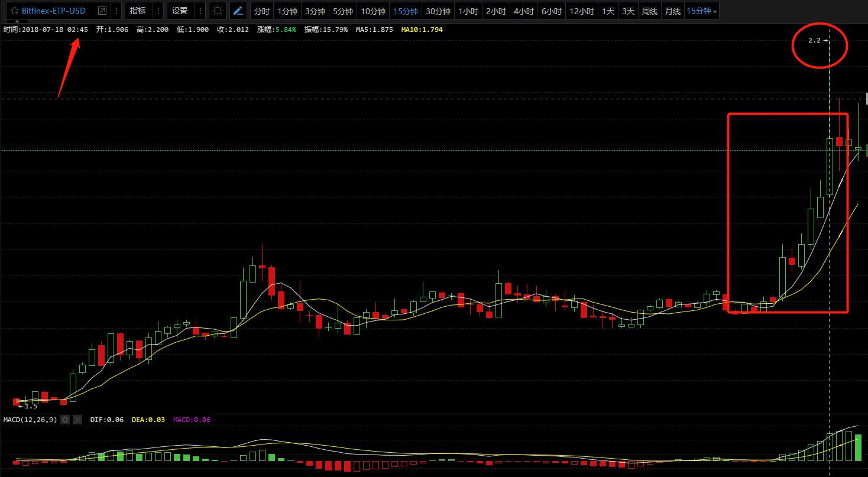This screenshot has width=868, height=477.
Task: Click the Bitfinex-ETP-USD symbol name
Action: 54,11
